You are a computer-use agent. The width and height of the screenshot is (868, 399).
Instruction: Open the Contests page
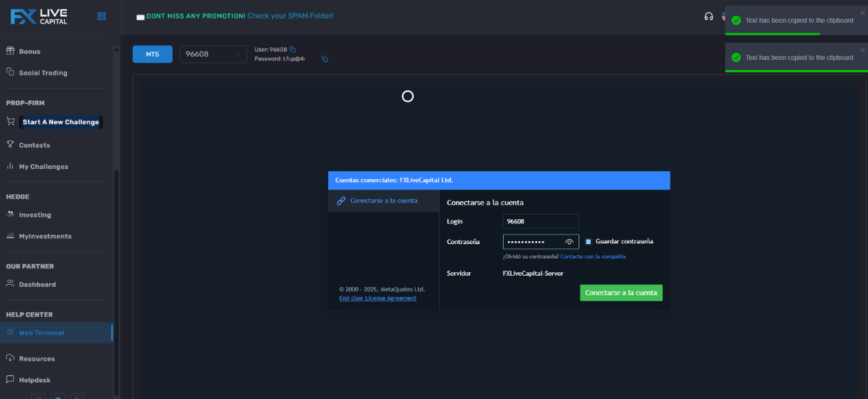pos(35,145)
